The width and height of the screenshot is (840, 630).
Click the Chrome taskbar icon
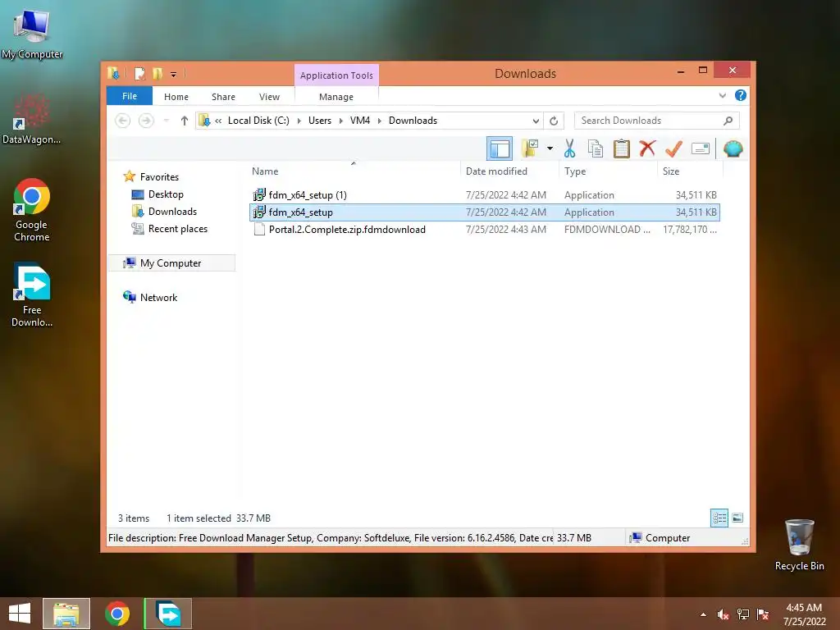(117, 614)
